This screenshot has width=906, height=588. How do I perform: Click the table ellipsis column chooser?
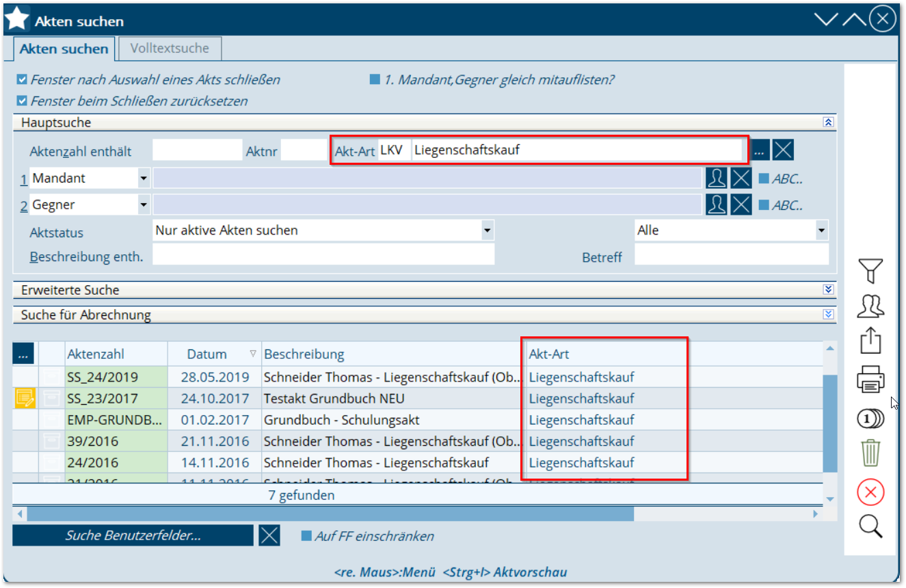(x=23, y=354)
